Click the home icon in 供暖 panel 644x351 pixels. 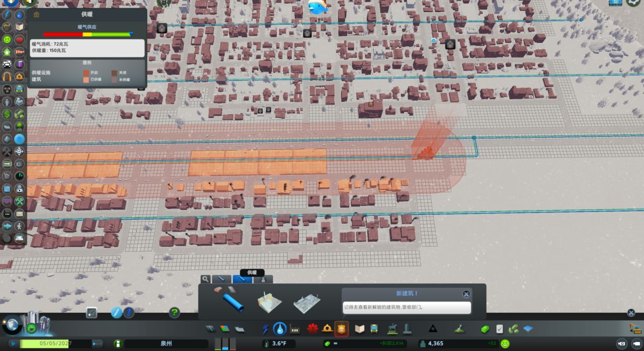click(x=36, y=15)
